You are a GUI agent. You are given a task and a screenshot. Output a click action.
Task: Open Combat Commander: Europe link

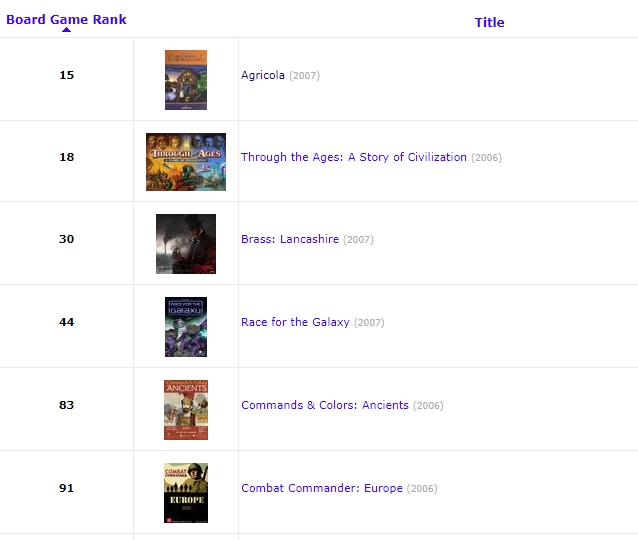(321, 488)
